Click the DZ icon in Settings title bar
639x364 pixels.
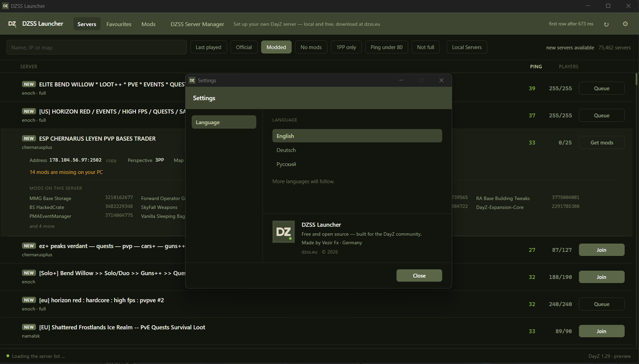coord(192,80)
